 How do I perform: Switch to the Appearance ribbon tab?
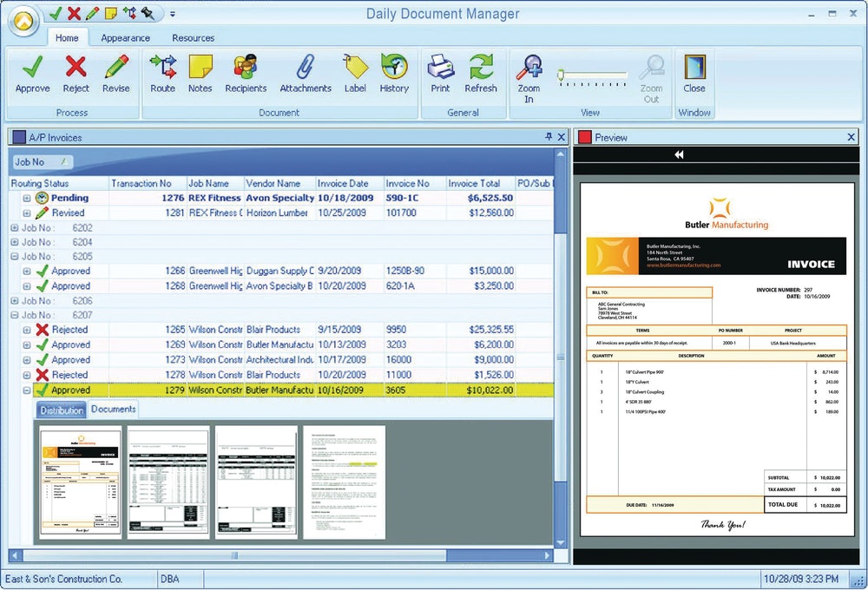[125, 38]
